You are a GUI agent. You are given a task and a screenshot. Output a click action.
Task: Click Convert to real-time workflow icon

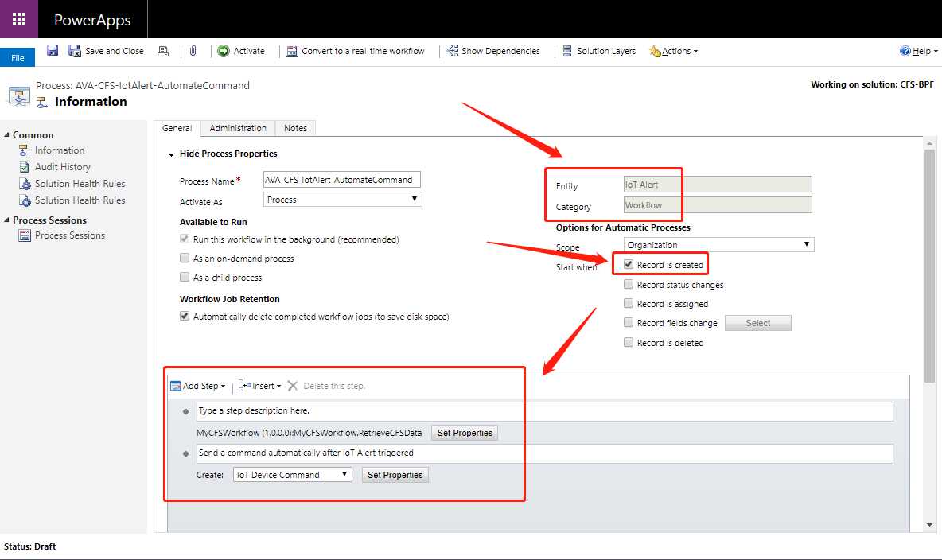point(292,51)
